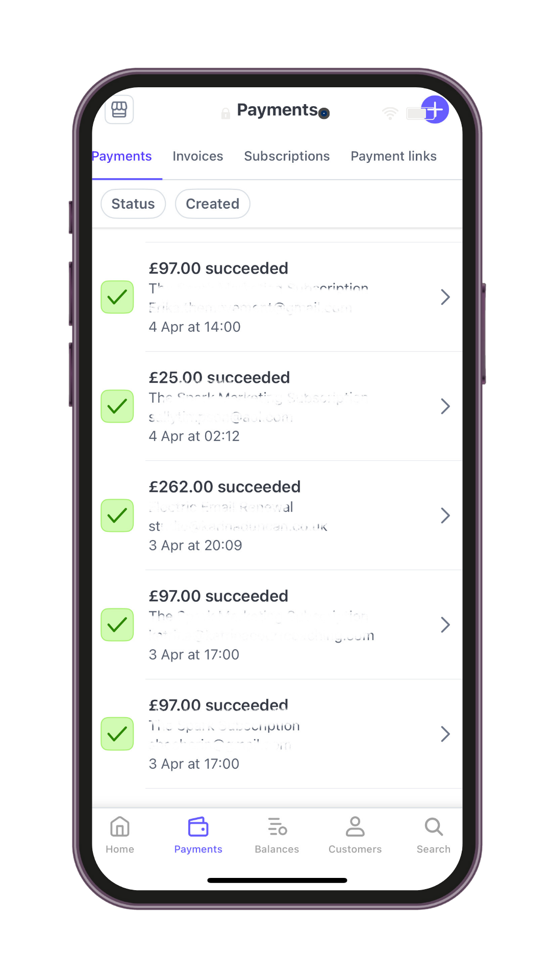Tap the home indicator bar
The width and height of the screenshot is (551, 980).
(x=277, y=880)
